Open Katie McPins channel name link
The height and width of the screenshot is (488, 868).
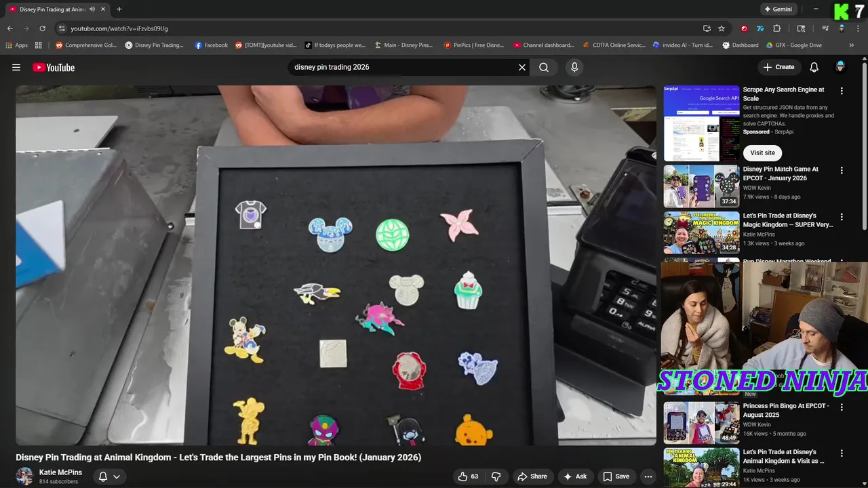click(60, 472)
